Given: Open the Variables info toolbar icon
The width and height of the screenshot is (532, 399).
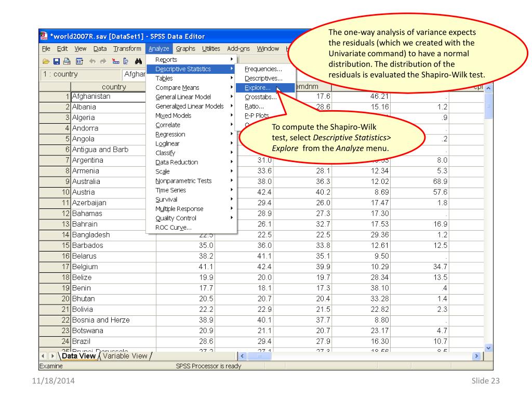Looking at the screenshot, I should (126, 61).
